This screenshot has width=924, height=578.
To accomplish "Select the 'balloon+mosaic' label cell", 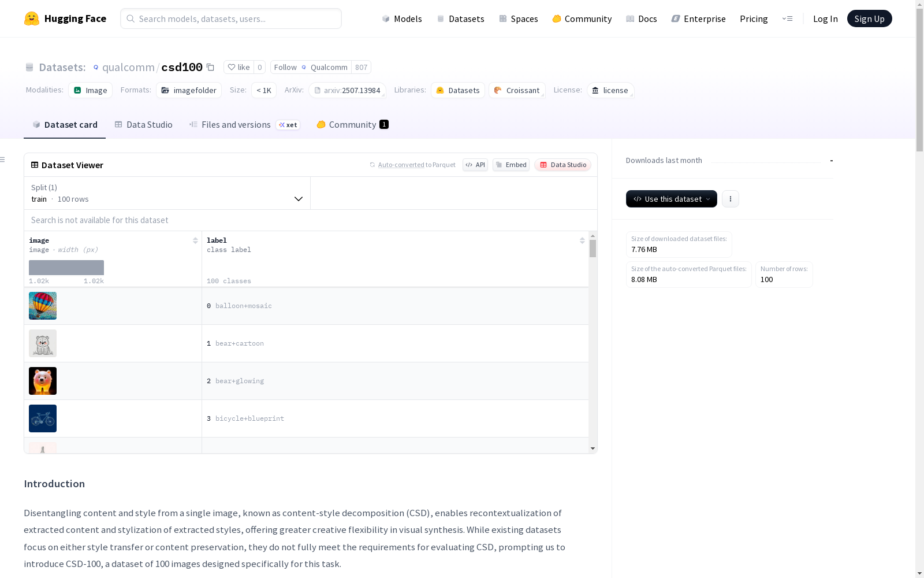I will 395,306.
